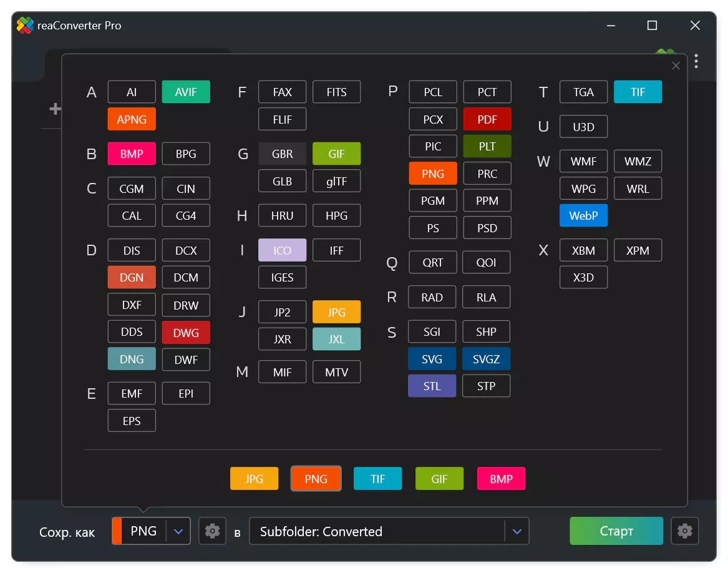Click JPG quick-access button at bottom

[254, 479]
